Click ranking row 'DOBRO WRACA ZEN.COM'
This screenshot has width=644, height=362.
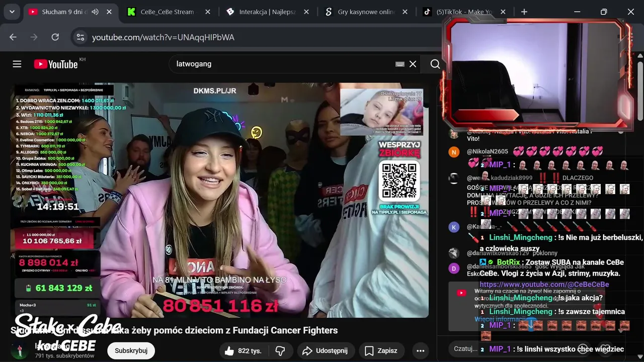point(65,101)
